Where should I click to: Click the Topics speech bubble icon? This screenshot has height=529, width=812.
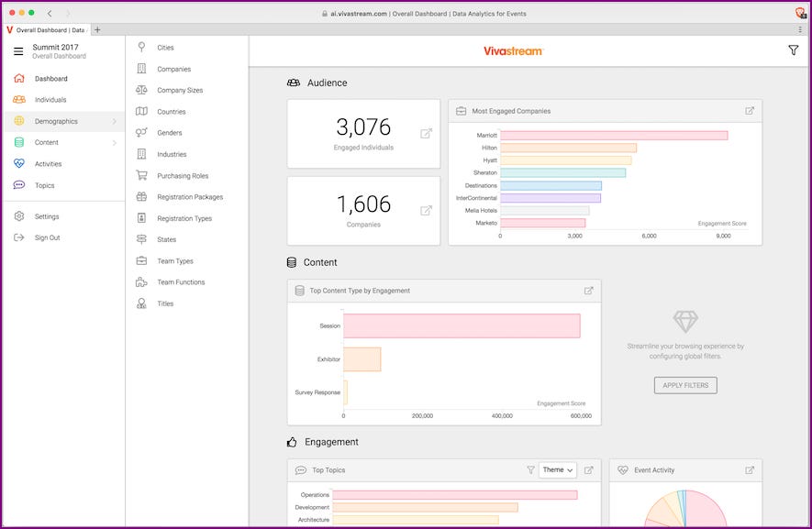[18, 184]
